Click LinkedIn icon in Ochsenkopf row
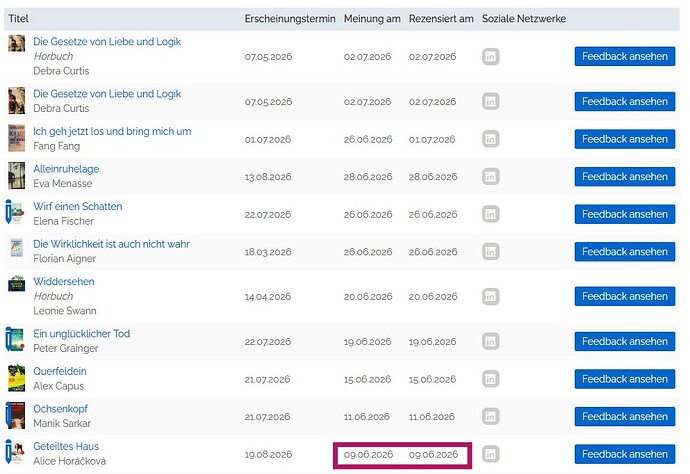690x474 pixels. [490, 416]
